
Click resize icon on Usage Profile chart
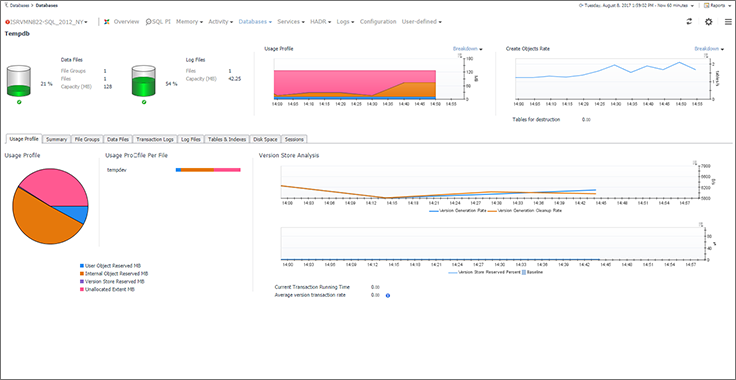[459, 55]
